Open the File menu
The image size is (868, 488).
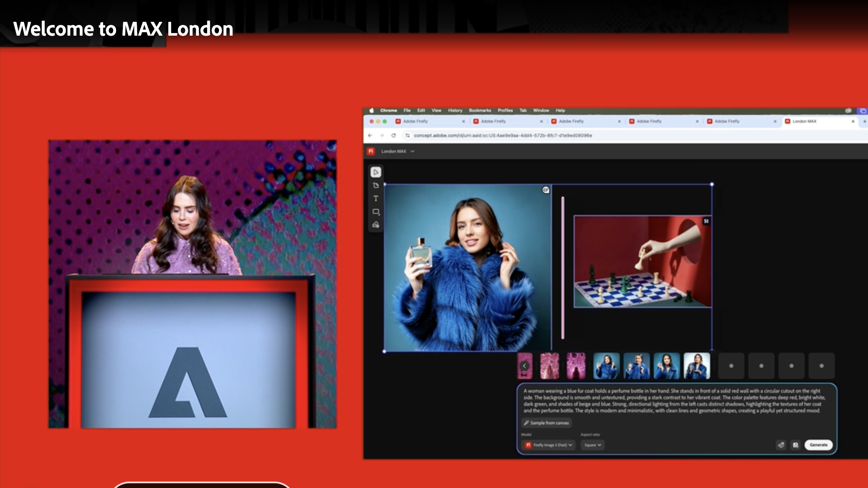click(407, 110)
